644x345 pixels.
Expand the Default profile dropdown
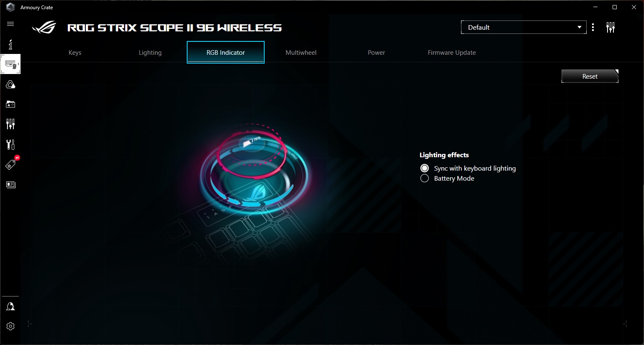coord(523,27)
